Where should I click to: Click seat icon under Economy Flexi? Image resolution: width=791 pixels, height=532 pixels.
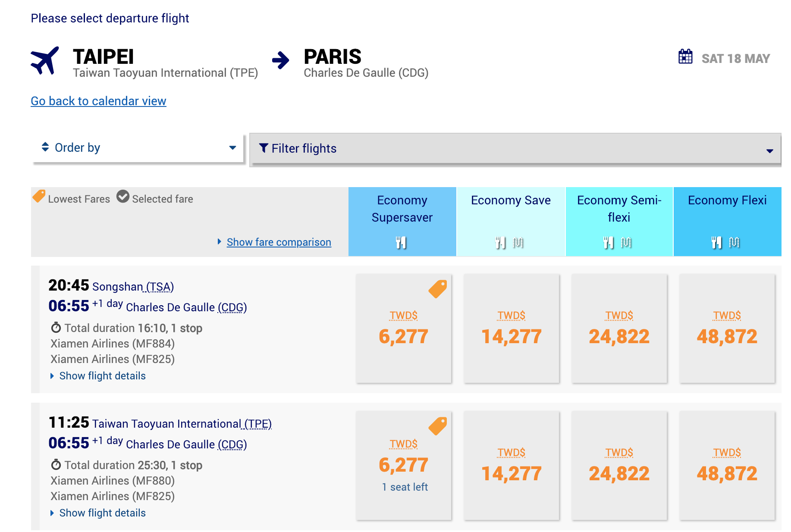coord(734,243)
